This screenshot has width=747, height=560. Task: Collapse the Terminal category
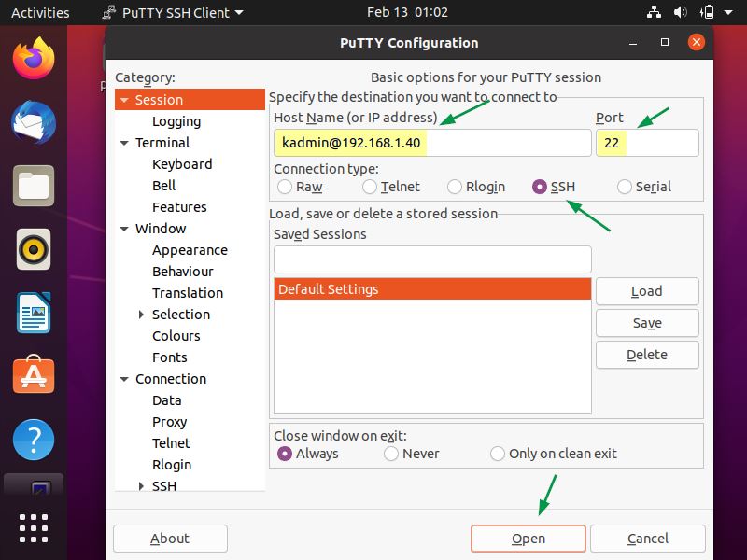[x=124, y=143]
